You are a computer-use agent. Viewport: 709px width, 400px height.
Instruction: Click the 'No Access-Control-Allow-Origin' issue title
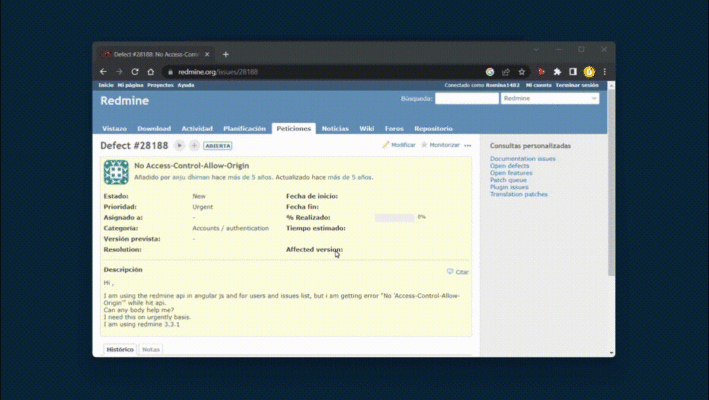[192, 165]
